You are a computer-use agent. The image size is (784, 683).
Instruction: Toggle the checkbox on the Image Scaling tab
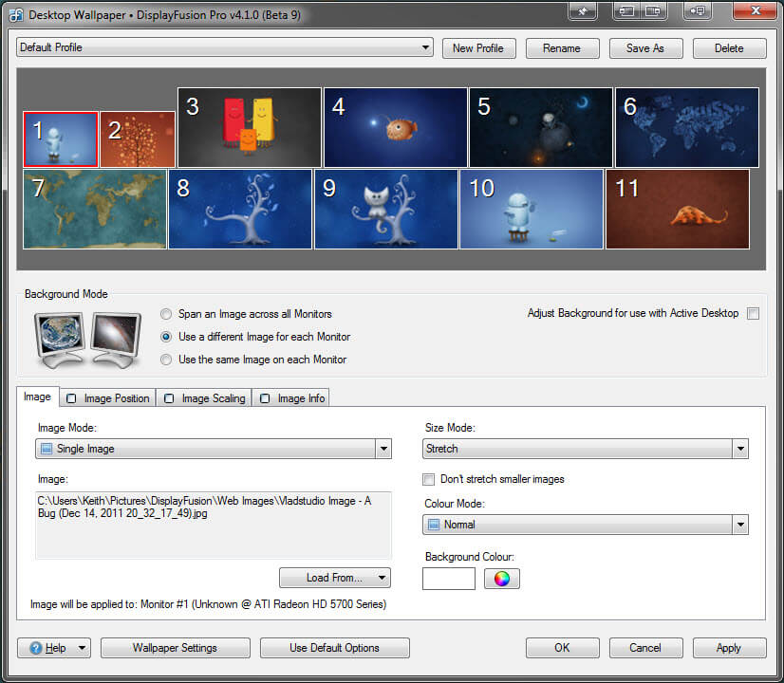tap(169, 398)
